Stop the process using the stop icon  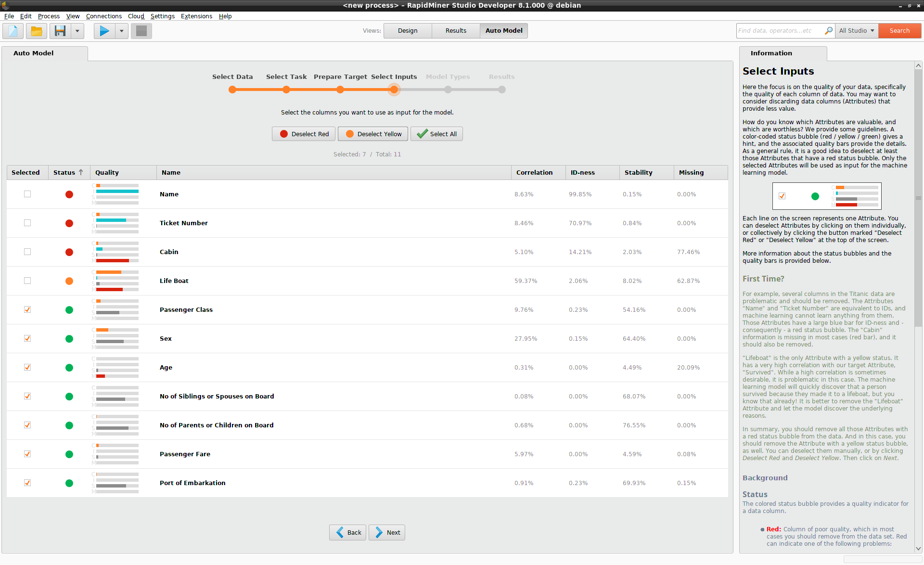pyautogui.click(x=141, y=30)
